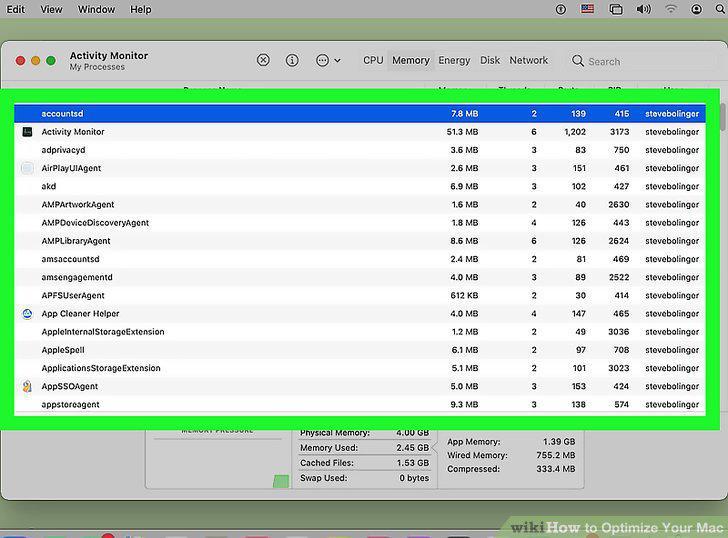
Task: Select the AMPLibraryAgent process
Action: pos(360,241)
